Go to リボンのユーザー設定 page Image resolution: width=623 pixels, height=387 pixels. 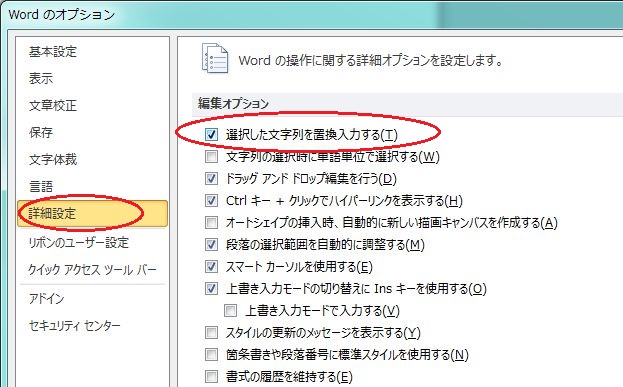pyautogui.click(x=79, y=242)
